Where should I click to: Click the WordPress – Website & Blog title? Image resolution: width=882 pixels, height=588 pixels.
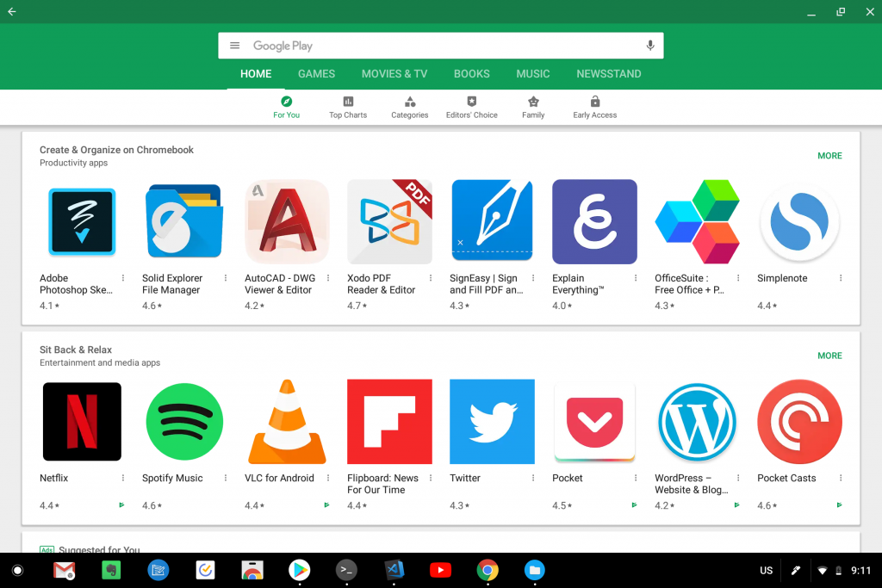point(692,484)
